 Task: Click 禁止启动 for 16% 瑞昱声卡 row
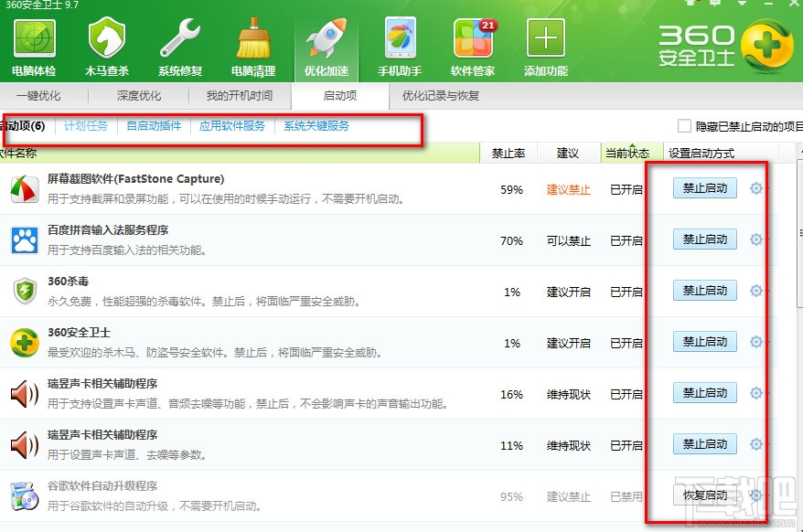704,393
